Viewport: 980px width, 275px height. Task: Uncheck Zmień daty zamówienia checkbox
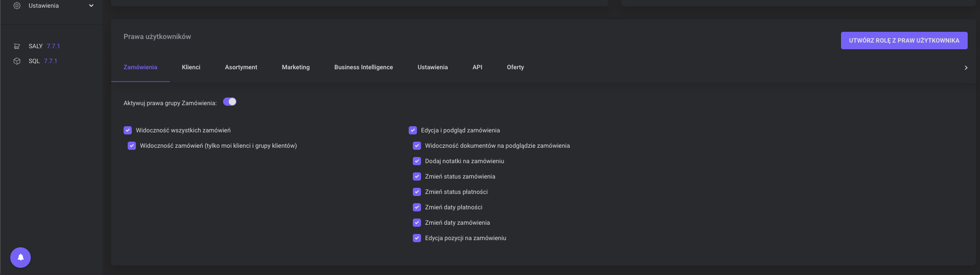click(417, 223)
